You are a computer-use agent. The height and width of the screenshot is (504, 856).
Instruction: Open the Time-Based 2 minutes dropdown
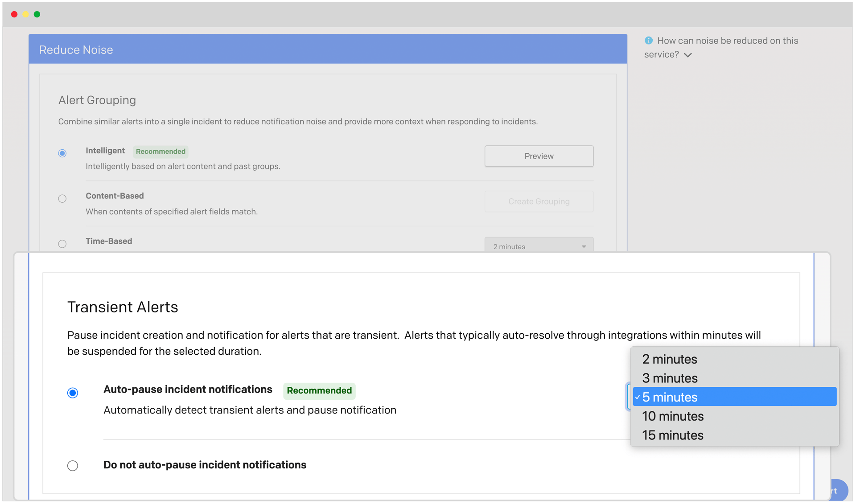[539, 246]
